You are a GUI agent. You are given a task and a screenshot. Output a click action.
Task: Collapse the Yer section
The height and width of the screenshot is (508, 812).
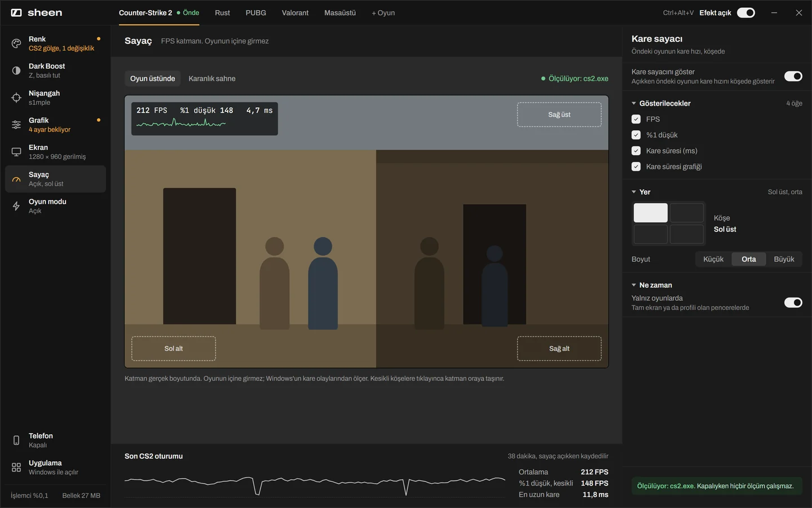[641, 192]
